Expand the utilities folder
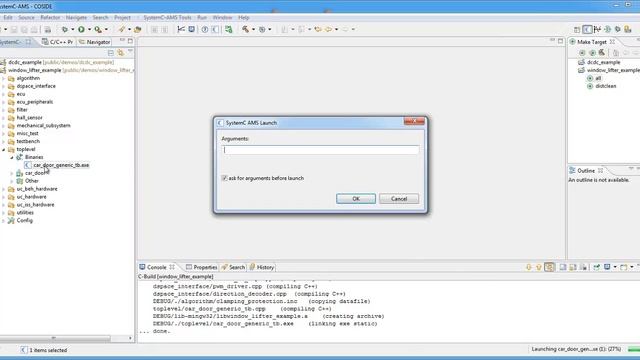This screenshot has width=640, height=360. (4, 213)
